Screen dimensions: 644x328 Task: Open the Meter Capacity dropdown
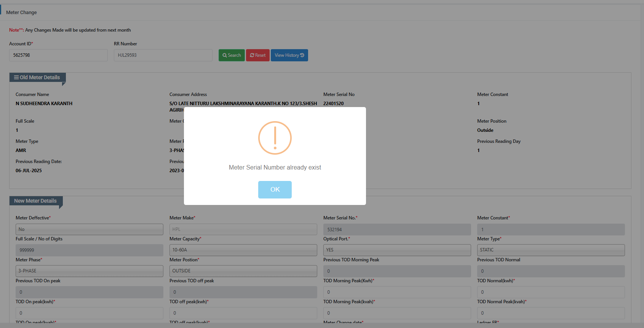tap(243, 250)
